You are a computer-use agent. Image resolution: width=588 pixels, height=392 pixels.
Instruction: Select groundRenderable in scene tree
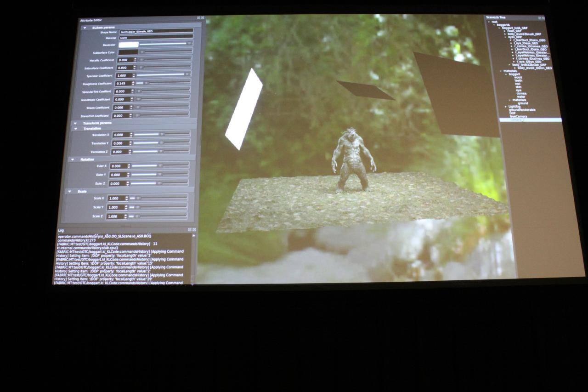click(x=522, y=110)
